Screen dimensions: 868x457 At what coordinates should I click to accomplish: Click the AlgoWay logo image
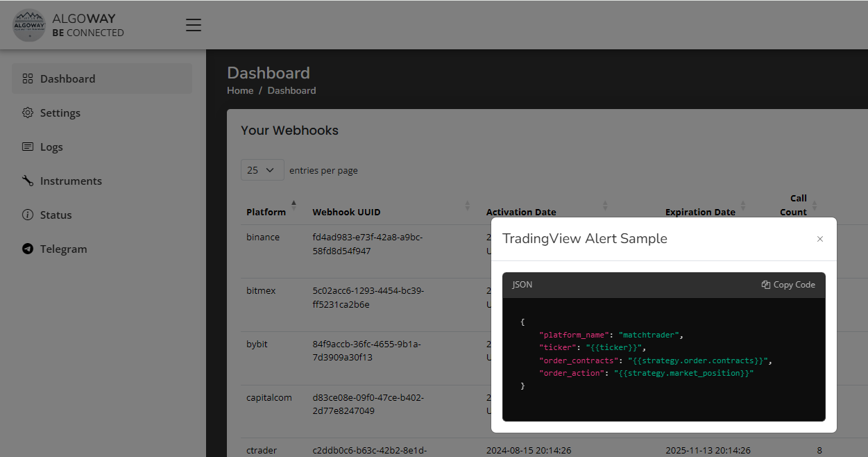tap(29, 25)
